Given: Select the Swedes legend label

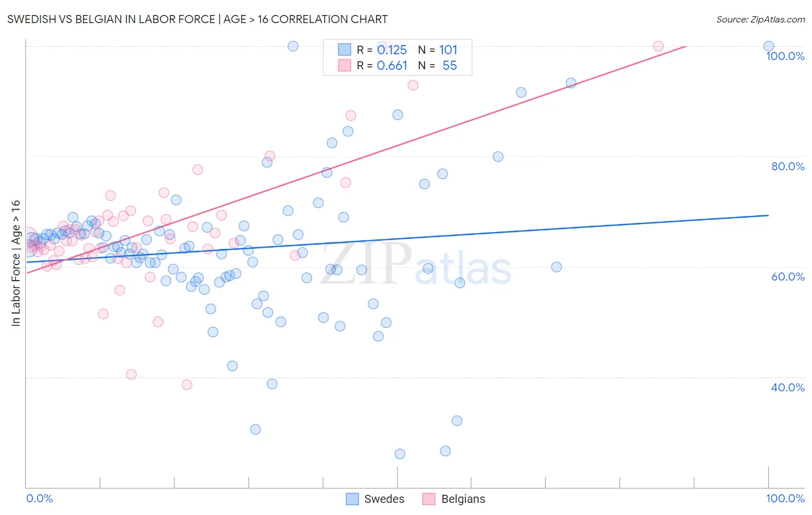Looking at the screenshot, I should pos(384,499).
